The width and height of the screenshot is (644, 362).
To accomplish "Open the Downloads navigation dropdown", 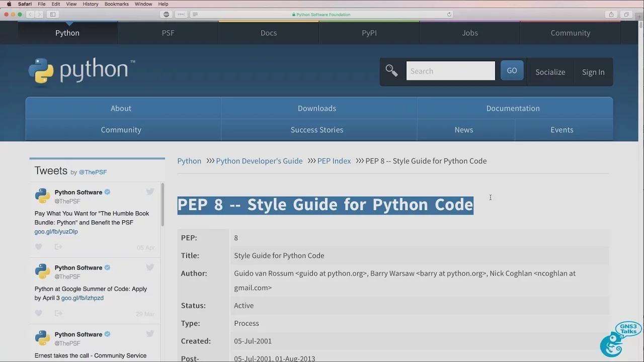I will pyautogui.click(x=316, y=108).
